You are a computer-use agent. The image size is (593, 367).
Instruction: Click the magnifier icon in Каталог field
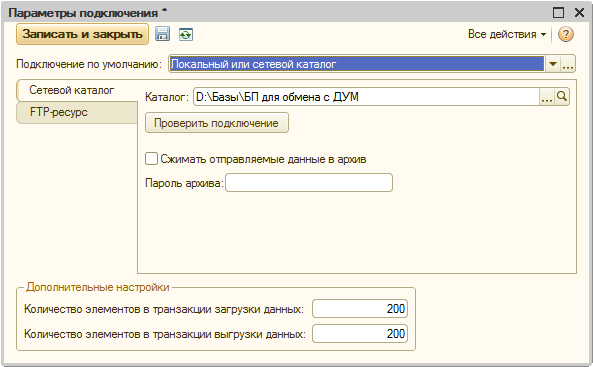[x=562, y=97]
